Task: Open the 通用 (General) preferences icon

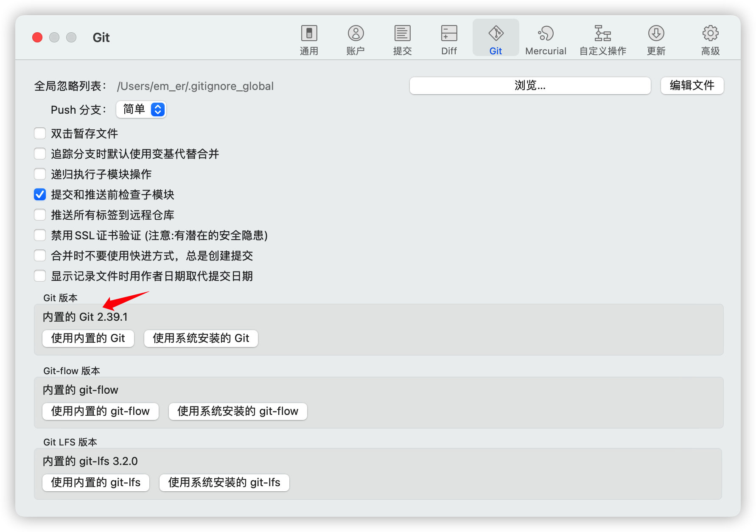Action: click(x=309, y=34)
